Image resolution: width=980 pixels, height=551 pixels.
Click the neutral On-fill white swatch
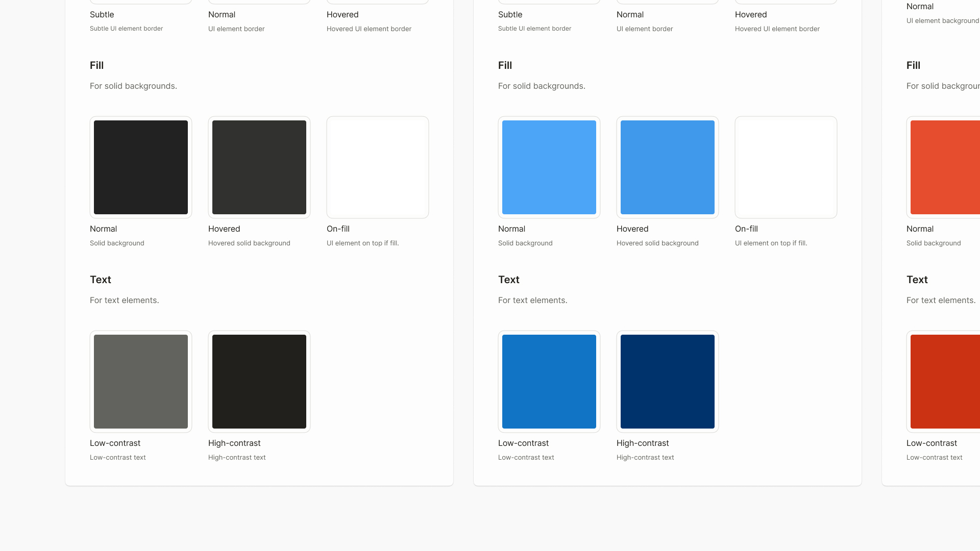(378, 167)
